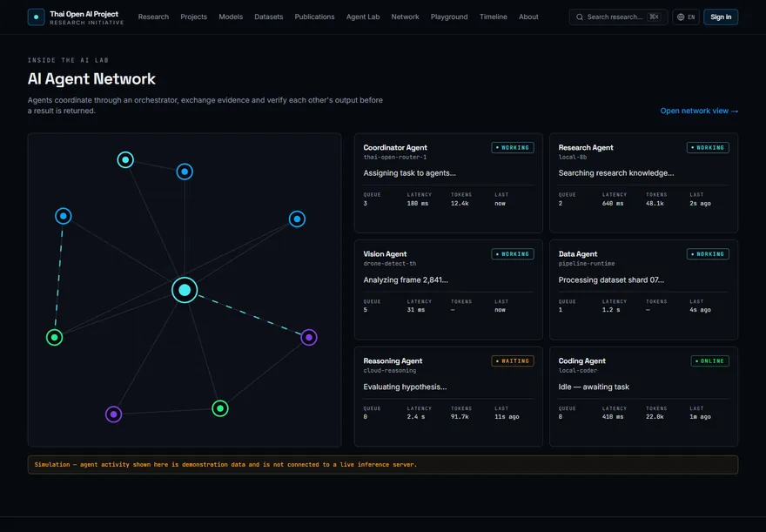Select the blue node above the dashed vertical link
Screen dimensions: 766x532
64,216
